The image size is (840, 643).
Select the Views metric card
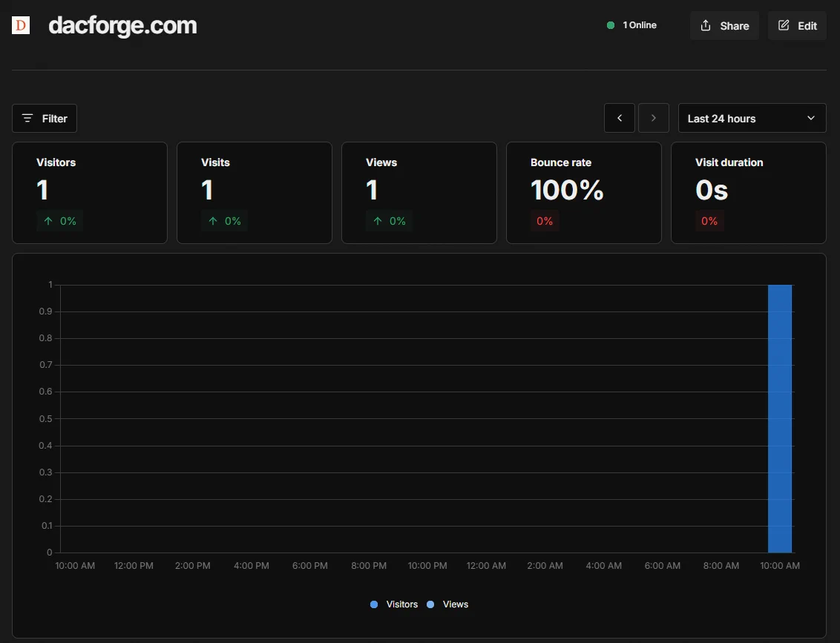419,193
